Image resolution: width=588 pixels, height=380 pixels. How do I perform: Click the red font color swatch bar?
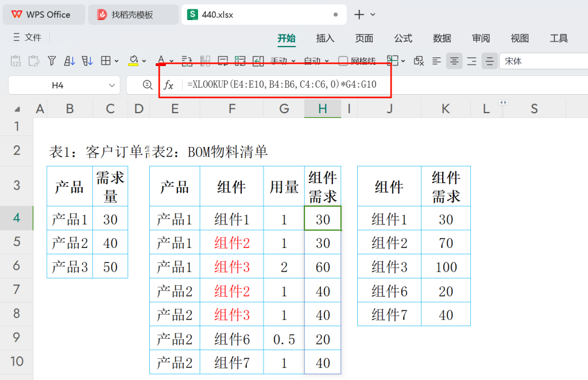(x=161, y=64)
